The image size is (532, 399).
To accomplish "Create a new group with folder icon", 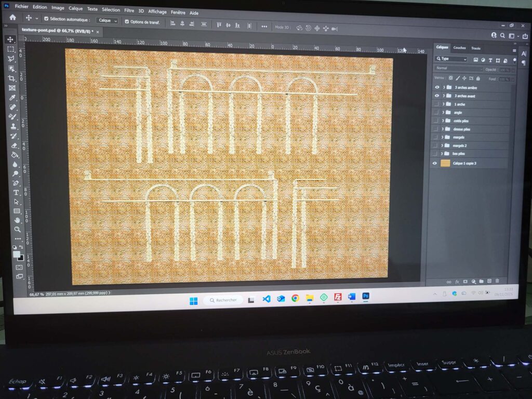I will [481, 281].
